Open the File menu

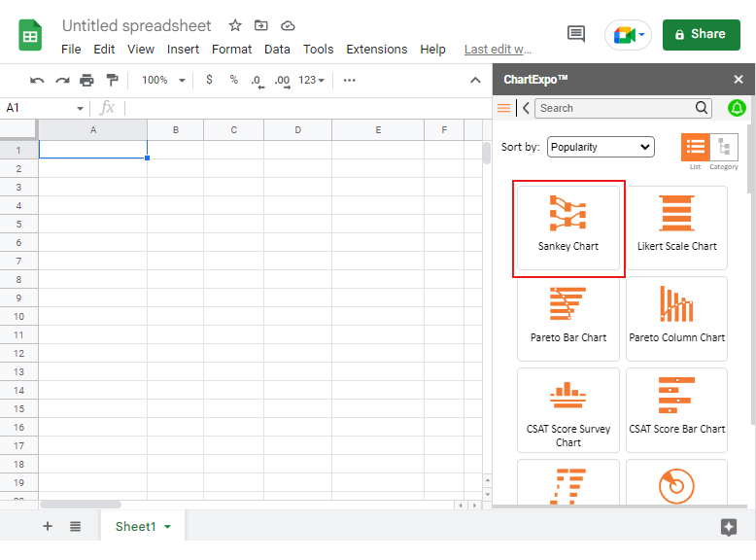coord(71,50)
